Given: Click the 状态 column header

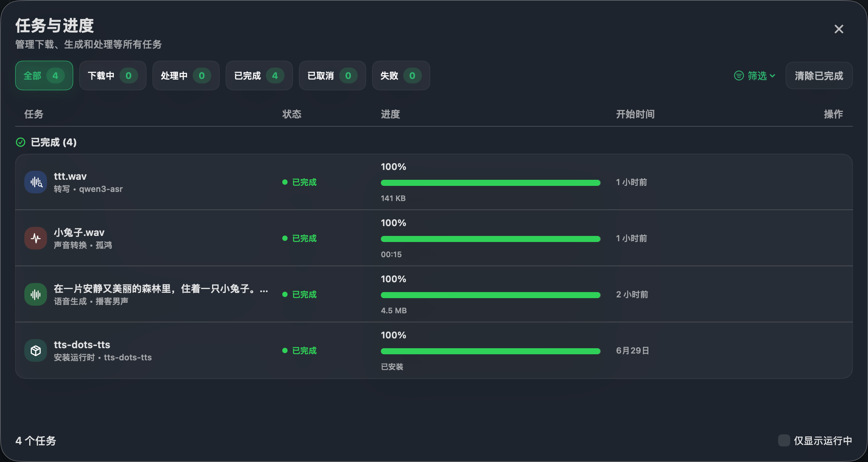Looking at the screenshot, I should (x=292, y=114).
